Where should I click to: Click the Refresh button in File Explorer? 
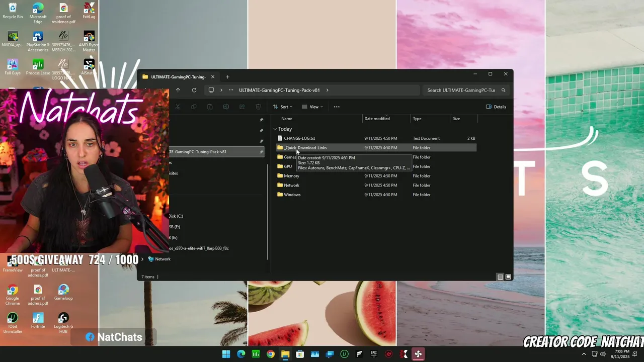[194, 90]
